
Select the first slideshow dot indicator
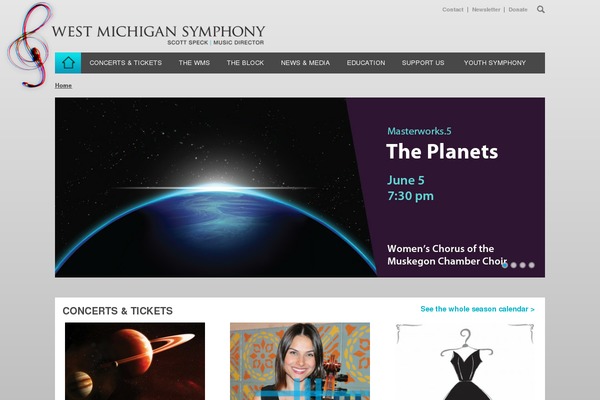[x=504, y=265]
